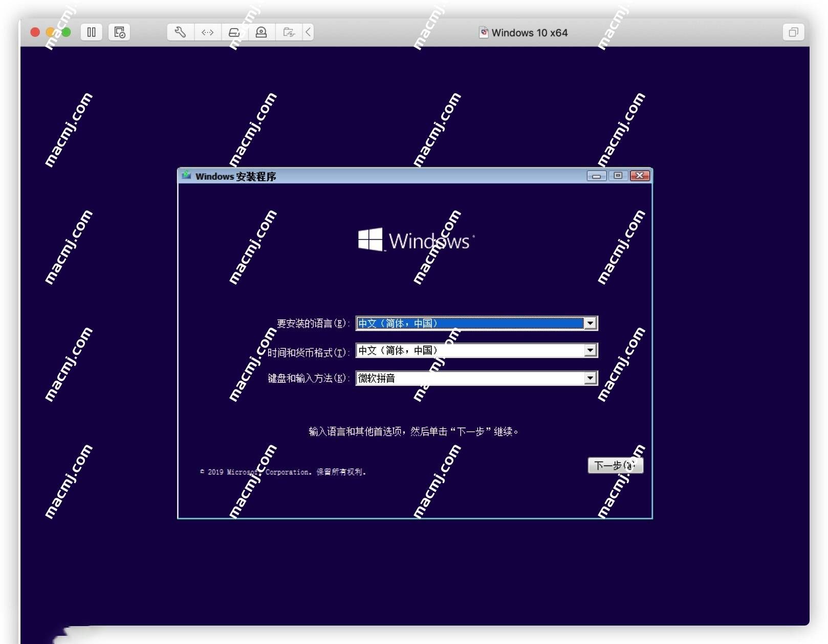The width and height of the screenshot is (828, 644).
Task: Open the 要安装的语言 dropdown arrow
Action: point(591,323)
